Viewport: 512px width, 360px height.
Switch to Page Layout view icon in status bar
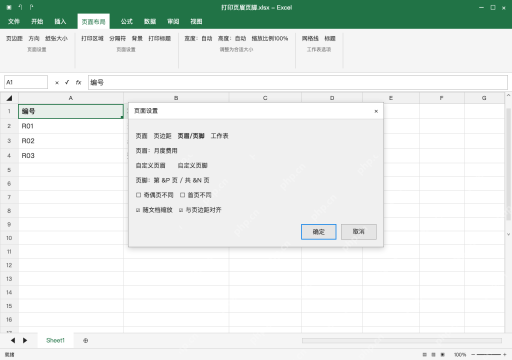(x=433, y=355)
